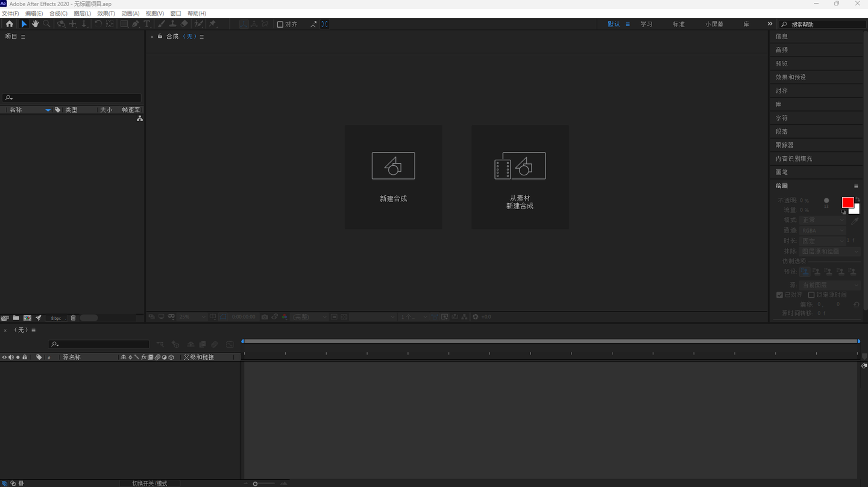Toggle the audio speaker column header in timeline

point(11,357)
